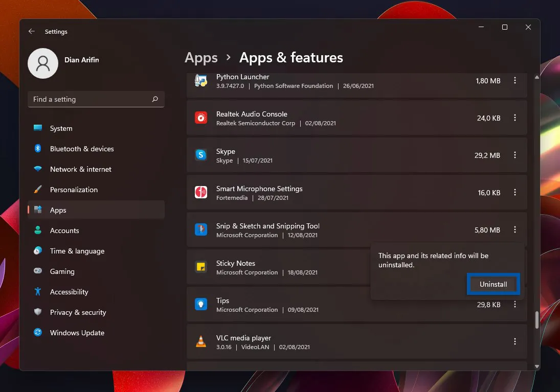Viewport: 560px width, 392px height.
Task: Open the three-dot menu for Skype
Action: pyautogui.click(x=515, y=155)
